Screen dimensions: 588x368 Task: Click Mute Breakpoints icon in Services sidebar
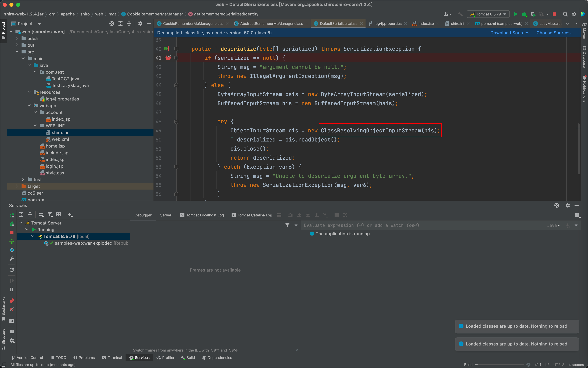[x=12, y=310]
